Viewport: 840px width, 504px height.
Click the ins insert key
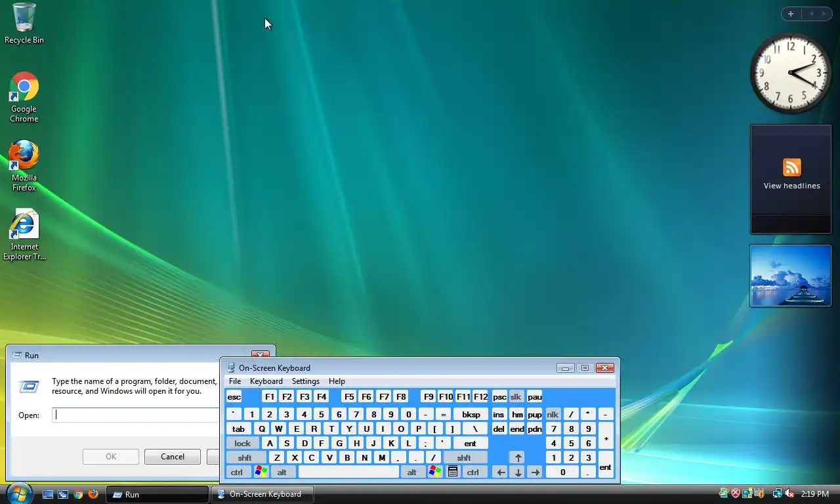pos(499,414)
